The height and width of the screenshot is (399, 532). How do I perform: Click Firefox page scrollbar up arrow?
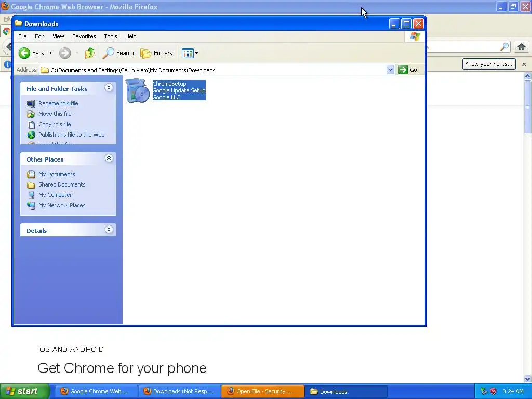click(528, 76)
